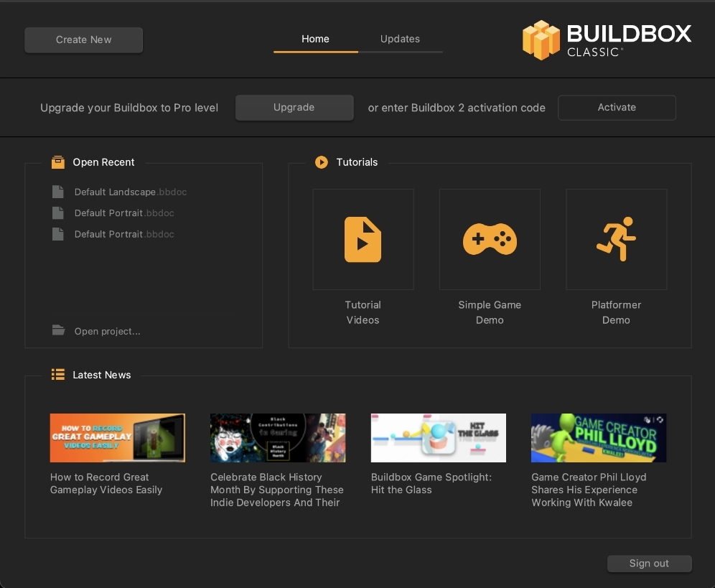Click file icon beside Default Landscape.bbdoc
This screenshot has width=715, height=588.
click(58, 192)
